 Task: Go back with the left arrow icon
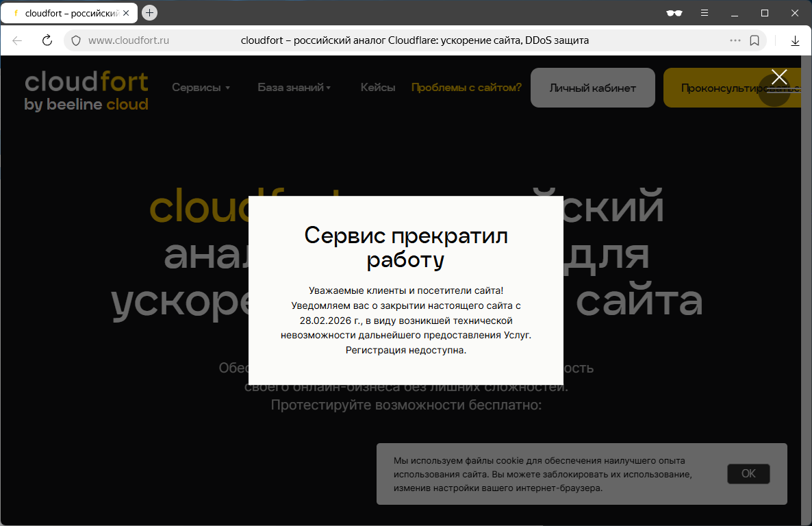click(x=18, y=40)
